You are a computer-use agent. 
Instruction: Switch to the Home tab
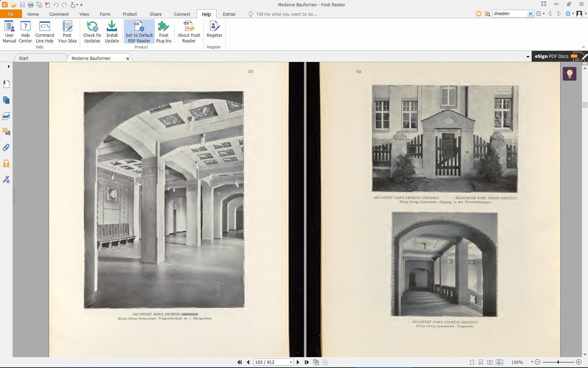click(x=33, y=14)
